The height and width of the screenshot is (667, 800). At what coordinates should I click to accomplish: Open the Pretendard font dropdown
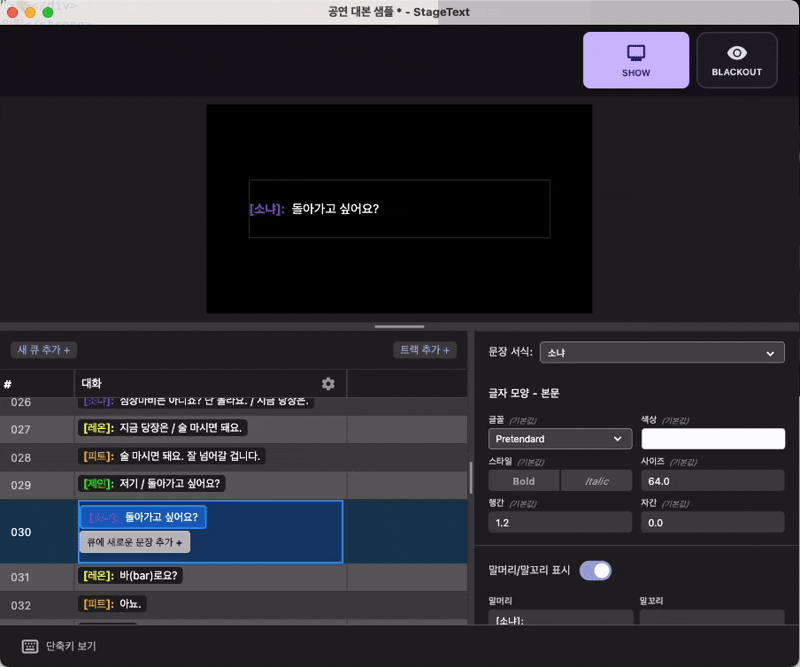[559, 438]
